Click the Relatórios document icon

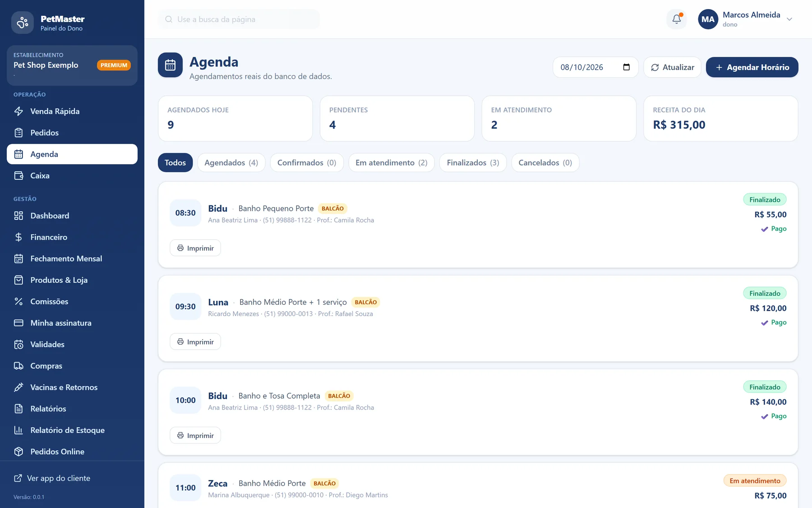pos(18,409)
